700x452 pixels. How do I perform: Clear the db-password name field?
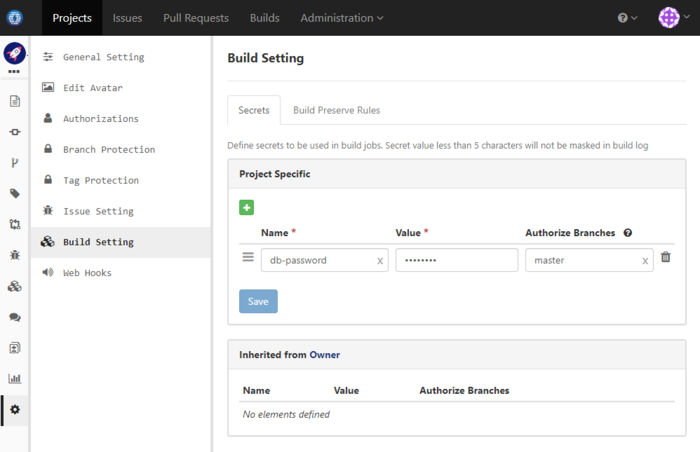pyautogui.click(x=380, y=261)
